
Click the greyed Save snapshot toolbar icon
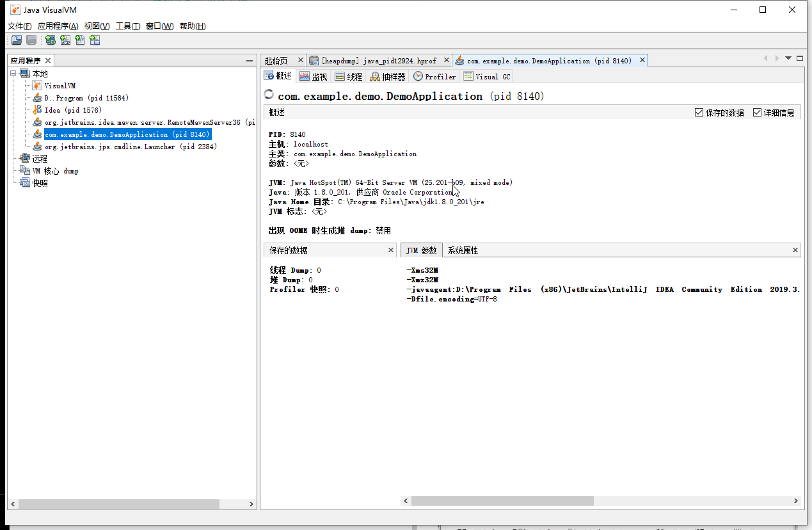[31, 40]
